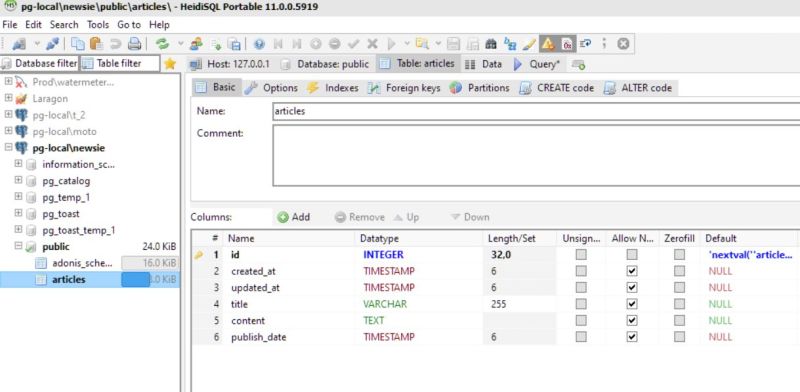Click the Run query play icon
Image resolution: width=800 pixels, height=392 pixels.
[391, 44]
